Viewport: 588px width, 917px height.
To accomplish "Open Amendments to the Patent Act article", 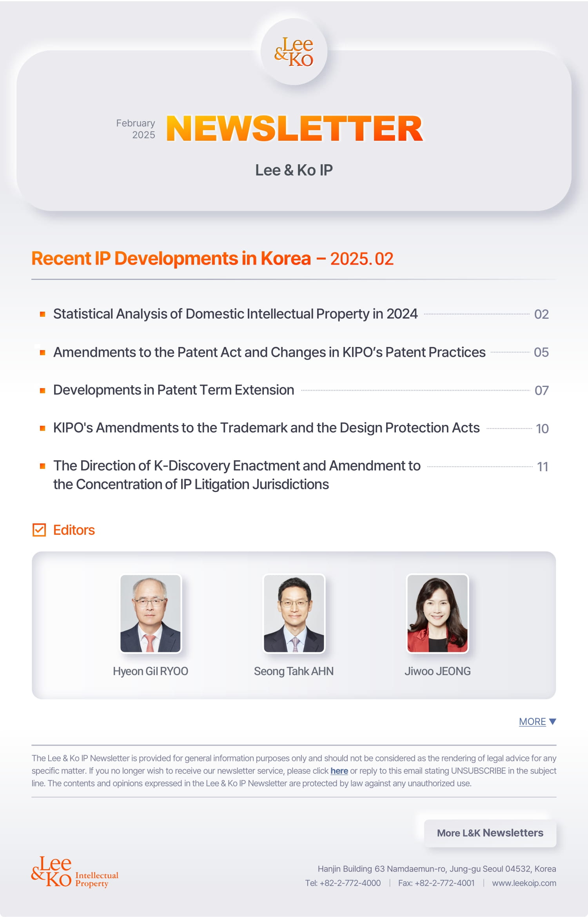I will [269, 352].
